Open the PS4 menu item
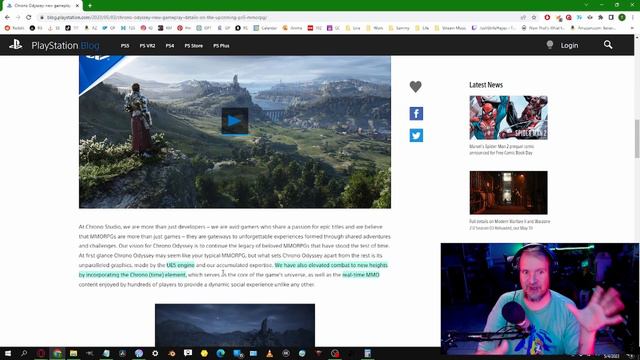Viewport: 640px width, 360px height. tap(170, 46)
